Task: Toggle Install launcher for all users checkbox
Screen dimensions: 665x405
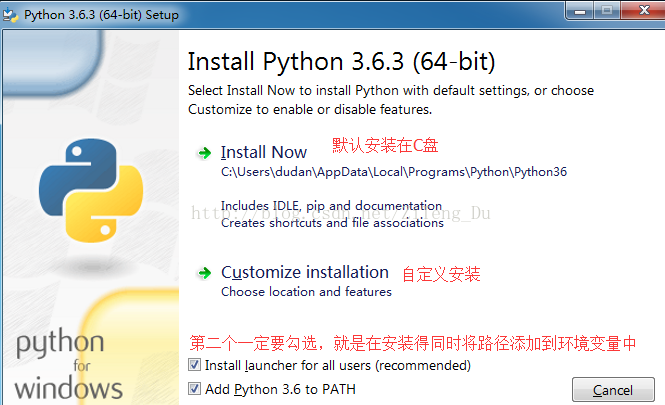Action: [x=194, y=365]
